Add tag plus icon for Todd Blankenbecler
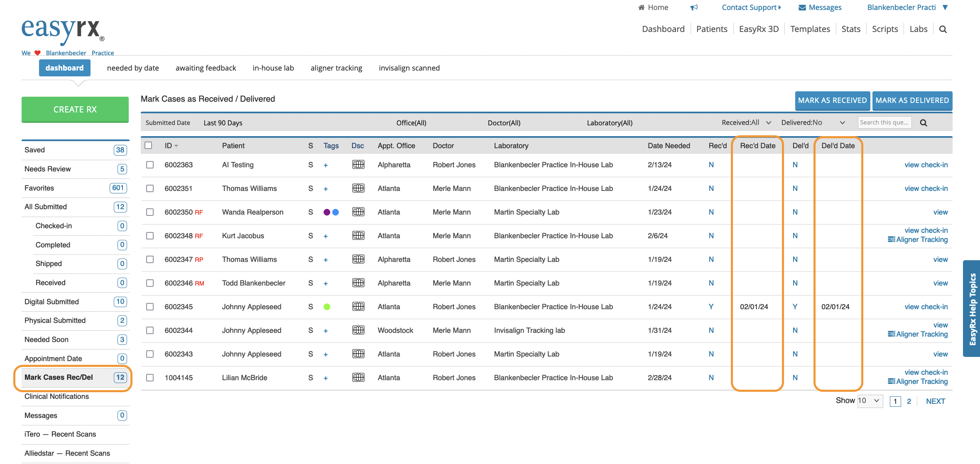 click(x=326, y=283)
